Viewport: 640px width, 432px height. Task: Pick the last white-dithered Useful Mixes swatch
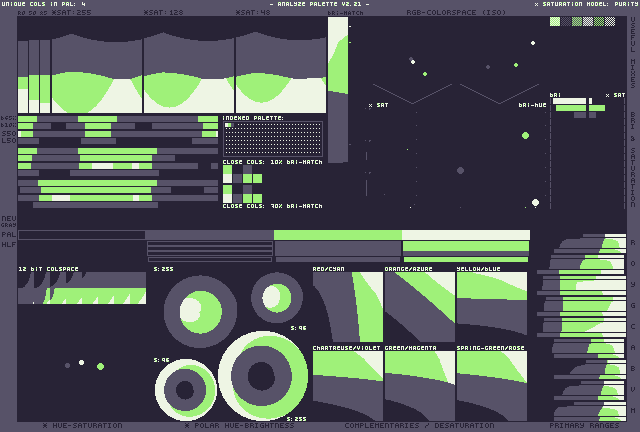pyautogui.click(x=610, y=21)
